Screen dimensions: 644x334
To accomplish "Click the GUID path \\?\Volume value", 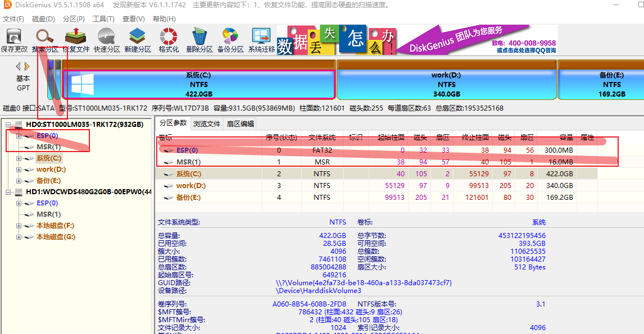I will pos(364,283).
